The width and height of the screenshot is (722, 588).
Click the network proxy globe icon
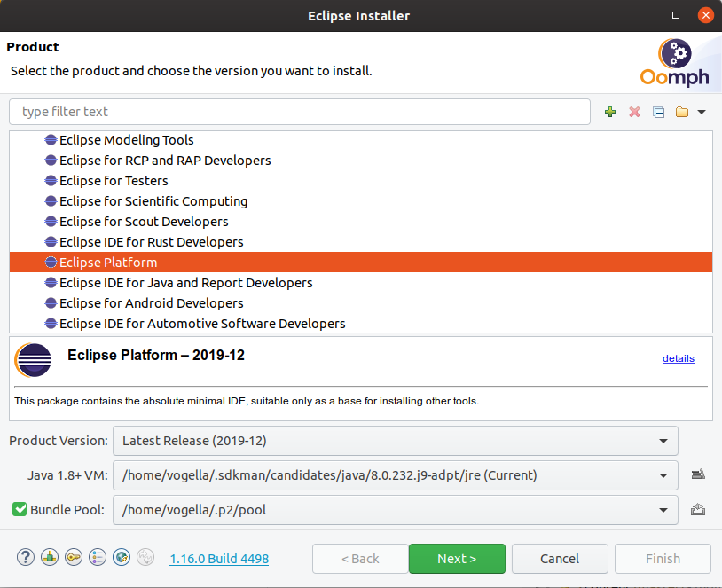click(122, 557)
